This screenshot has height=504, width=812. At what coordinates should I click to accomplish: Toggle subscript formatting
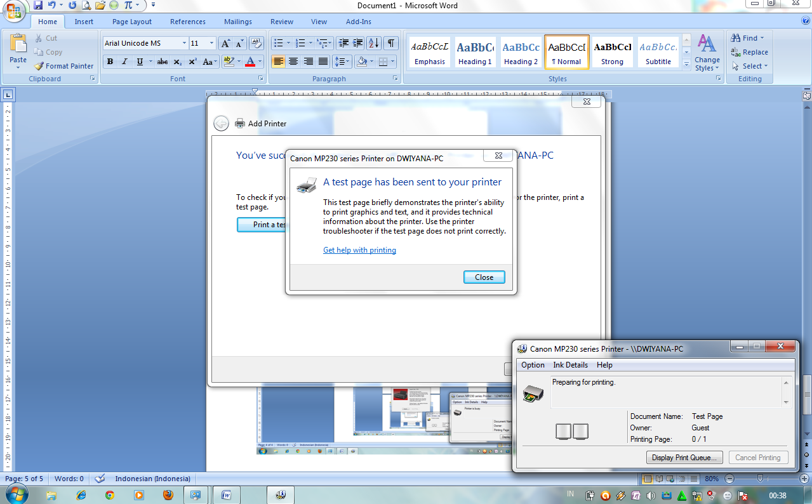click(x=178, y=62)
